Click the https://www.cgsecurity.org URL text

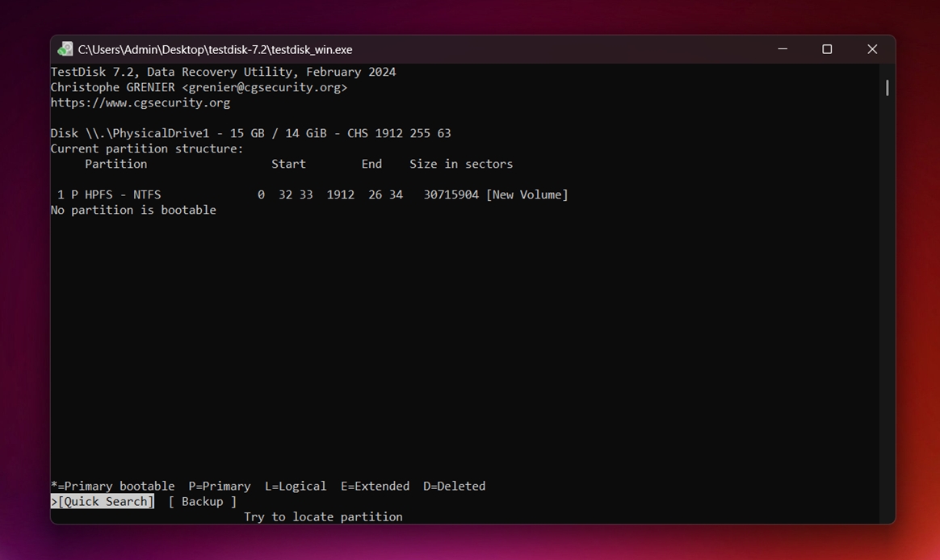pos(141,102)
